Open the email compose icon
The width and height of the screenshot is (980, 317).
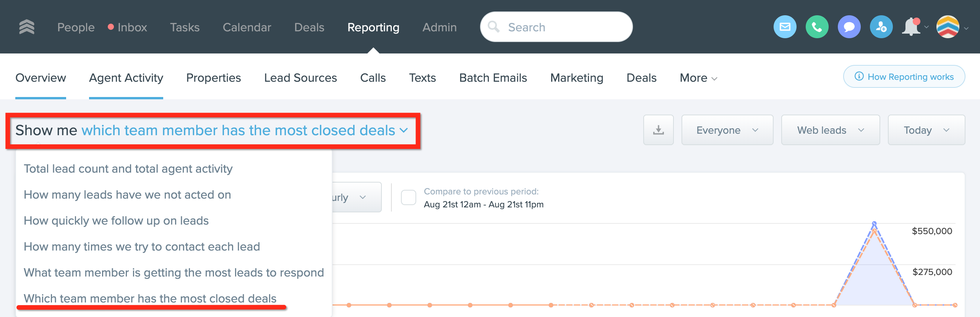(785, 27)
